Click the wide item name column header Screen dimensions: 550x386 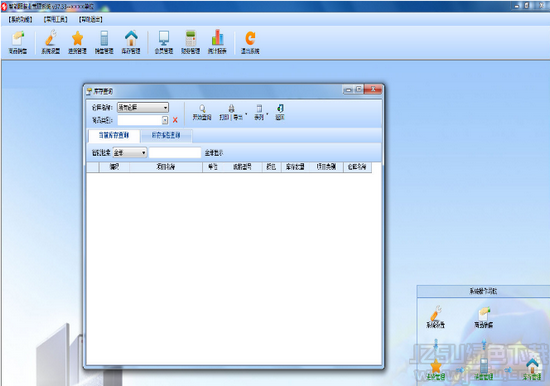(166, 167)
